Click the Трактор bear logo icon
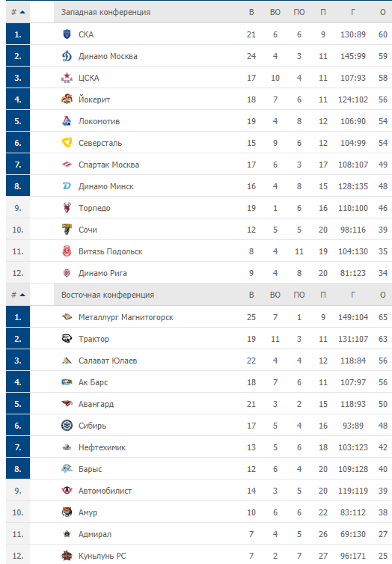The width and height of the screenshot is (392, 564). pos(67,338)
